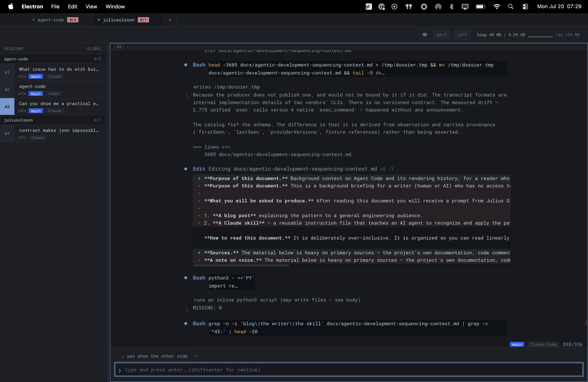
Task: Click the pane minimize dash next to A3
Action: (x=128, y=47)
